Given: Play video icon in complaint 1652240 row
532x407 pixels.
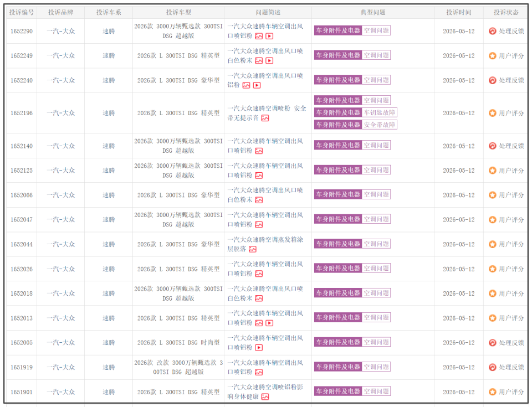Looking at the screenshot, I should [257, 85].
